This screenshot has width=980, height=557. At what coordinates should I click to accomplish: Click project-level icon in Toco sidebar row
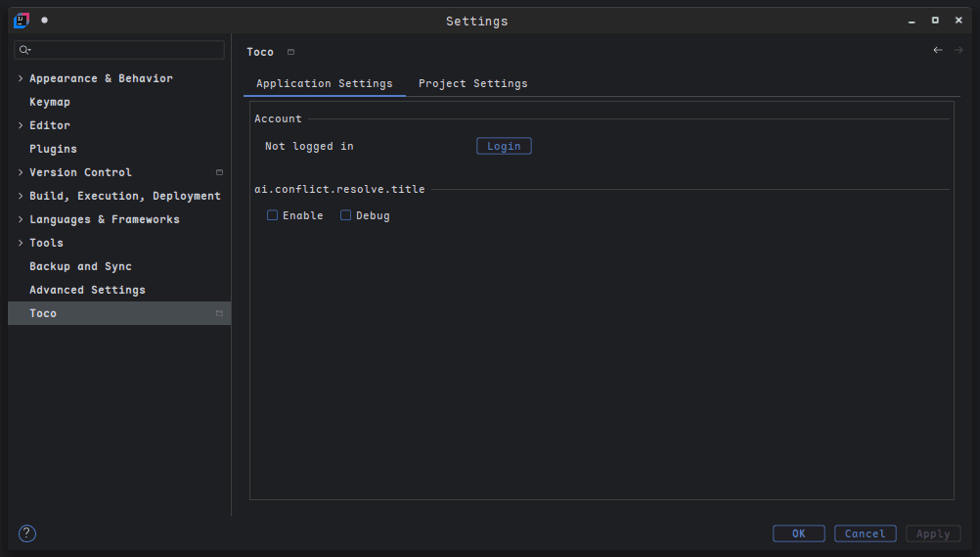point(219,313)
